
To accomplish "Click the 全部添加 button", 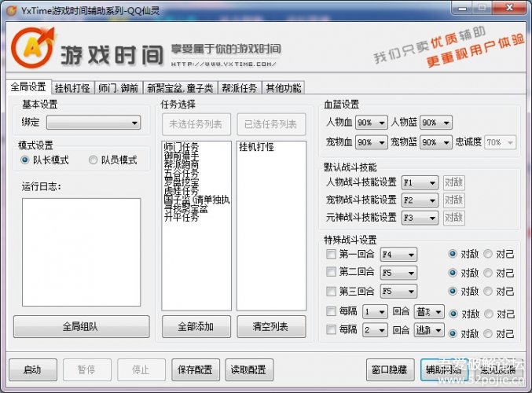I will pos(196,326).
